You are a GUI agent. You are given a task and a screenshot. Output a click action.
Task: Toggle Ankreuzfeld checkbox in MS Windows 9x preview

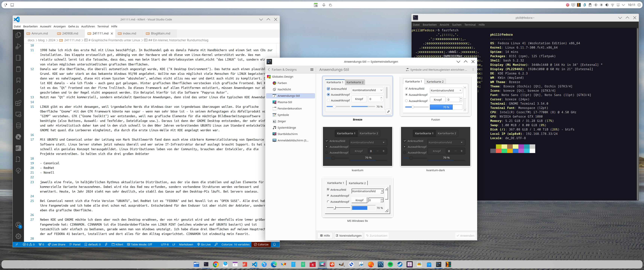328,190
